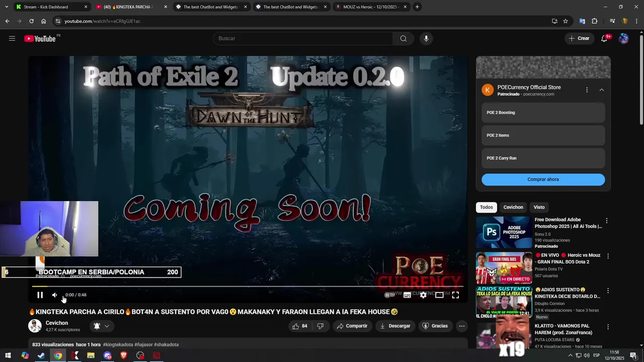Image resolution: width=644 pixels, height=362 pixels.
Task: Enter fullscreen mode
Action: point(455,295)
